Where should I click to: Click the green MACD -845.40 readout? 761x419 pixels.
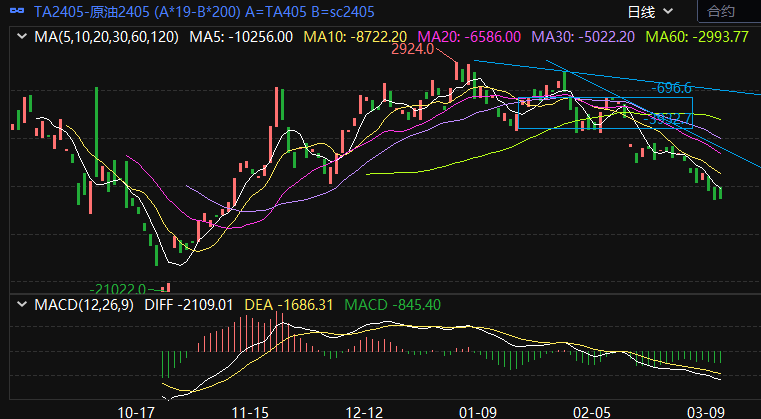[x=391, y=304]
